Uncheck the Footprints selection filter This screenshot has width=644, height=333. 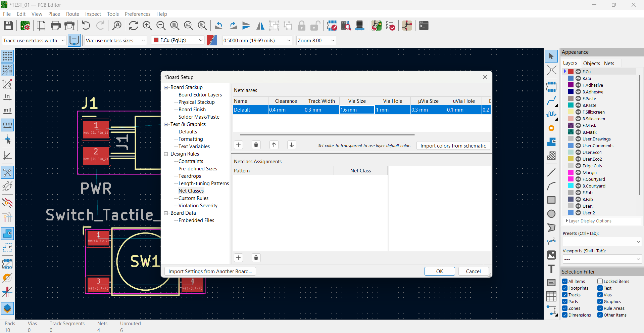pos(565,288)
